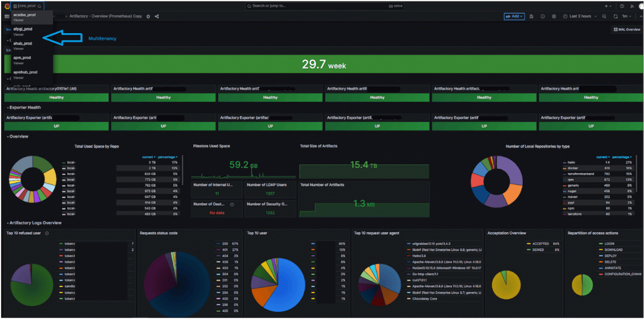Refresh the dashboard with the refresh icon
This screenshot has width=644, height=319.
point(615,16)
